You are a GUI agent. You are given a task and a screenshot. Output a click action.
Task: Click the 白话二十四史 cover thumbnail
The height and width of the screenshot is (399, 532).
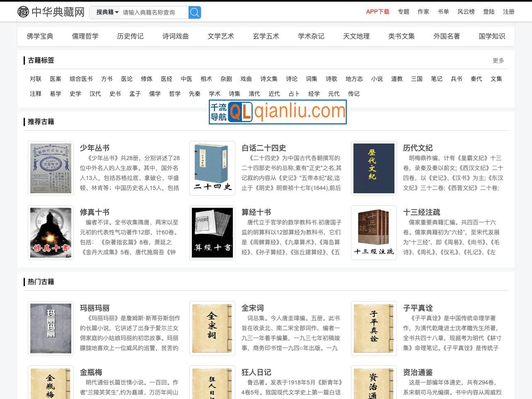[212, 168]
